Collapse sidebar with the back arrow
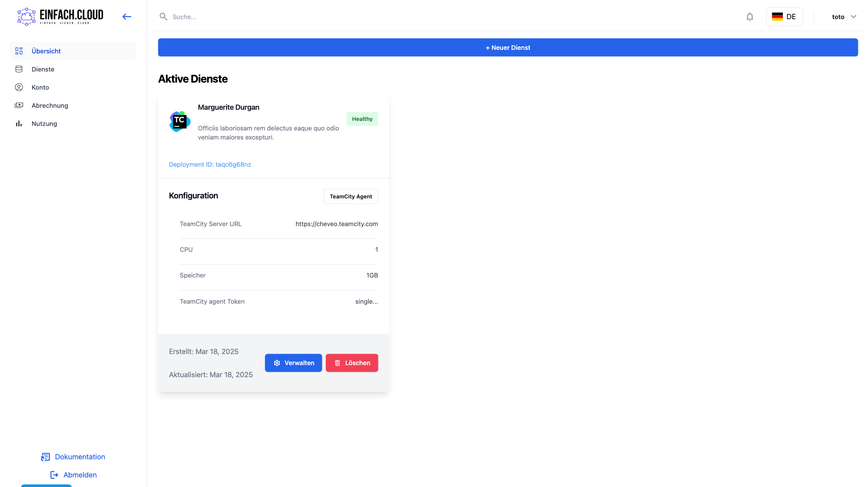Image resolution: width=868 pixels, height=487 pixels. pos(127,17)
